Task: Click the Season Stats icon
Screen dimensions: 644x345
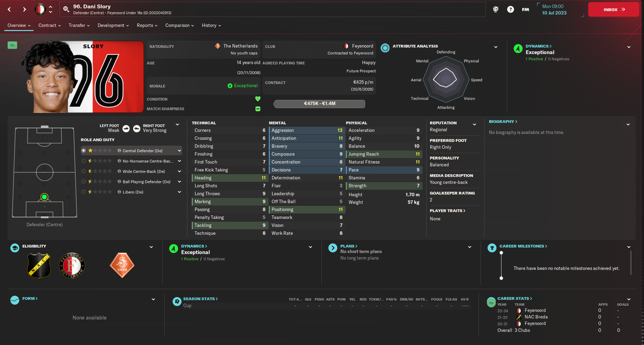Action: (x=177, y=301)
